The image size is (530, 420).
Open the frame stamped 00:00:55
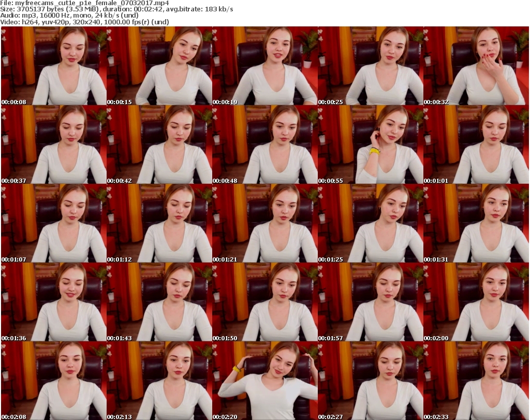point(371,144)
